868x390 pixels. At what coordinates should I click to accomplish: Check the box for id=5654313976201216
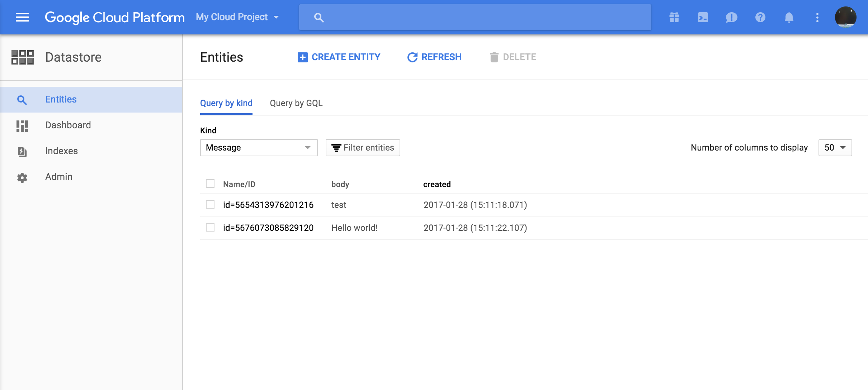pos(210,204)
